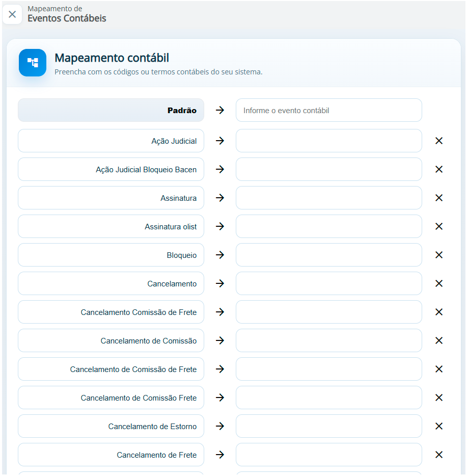Click the blue Mapeamento contábil hierarchy icon
The image size is (468, 476).
point(33,63)
